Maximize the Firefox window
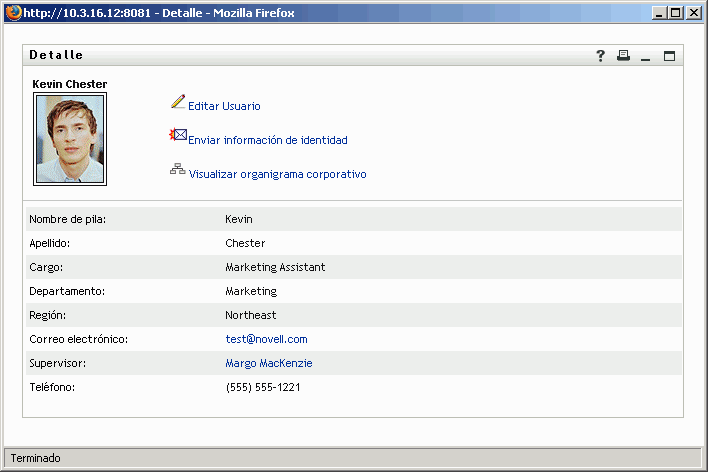This screenshot has width=708, height=472. pos(677,12)
